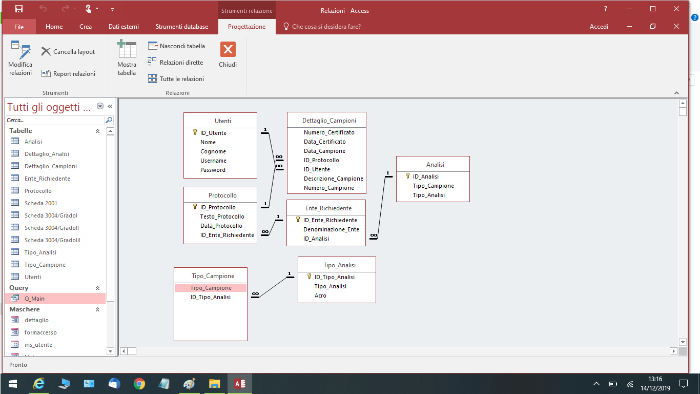Image resolution: width=700 pixels, height=394 pixels.
Task: Show Relazioni dirette
Action: pos(175,62)
